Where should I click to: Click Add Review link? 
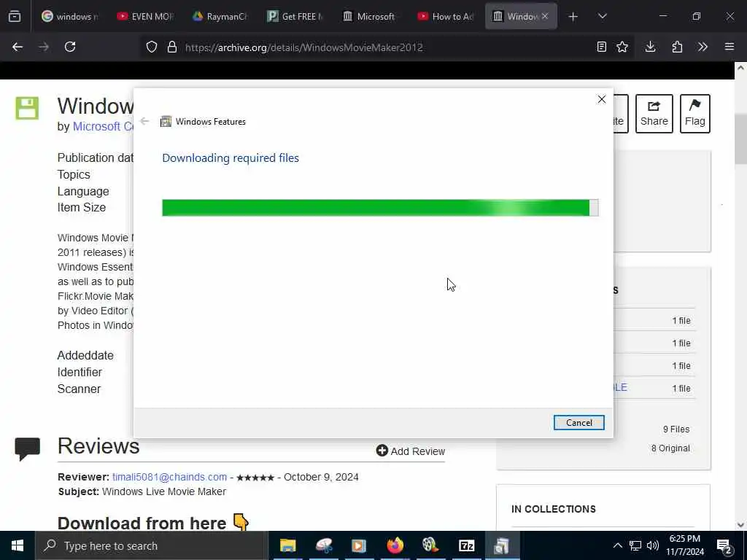click(410, 451)
